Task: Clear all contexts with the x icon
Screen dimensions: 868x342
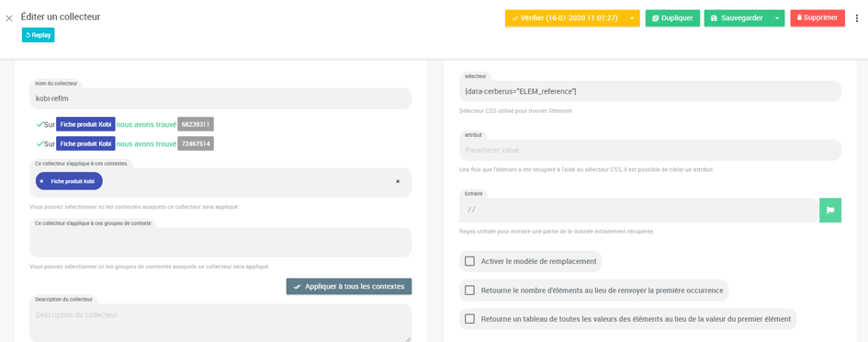Action: [398, 181]
